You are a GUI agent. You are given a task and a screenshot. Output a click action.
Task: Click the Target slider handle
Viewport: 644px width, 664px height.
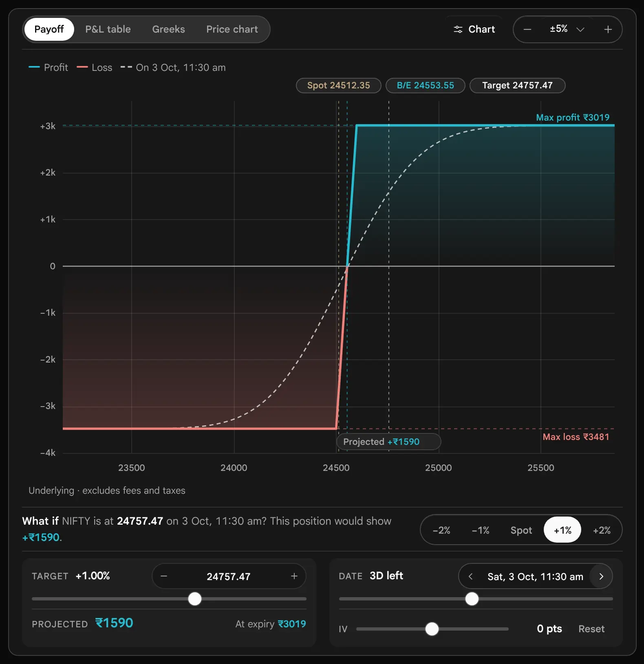(x=195, y=599)
